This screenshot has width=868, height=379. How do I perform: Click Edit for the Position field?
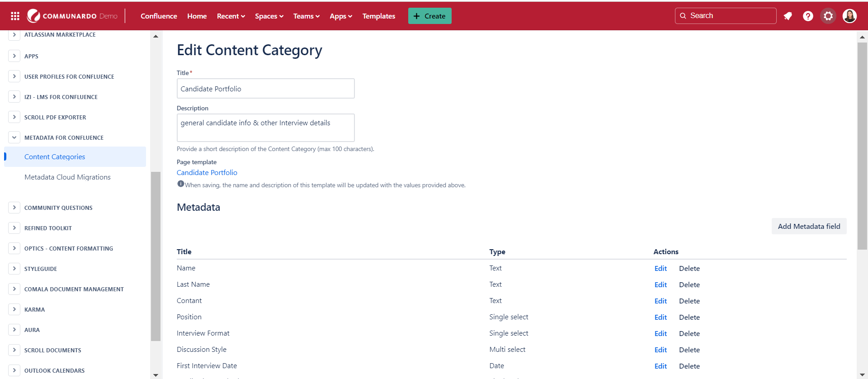click(660, 317)
